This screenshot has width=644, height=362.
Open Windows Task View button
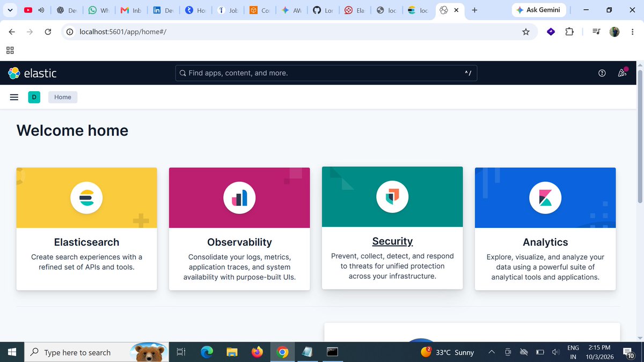click(181, 352)
